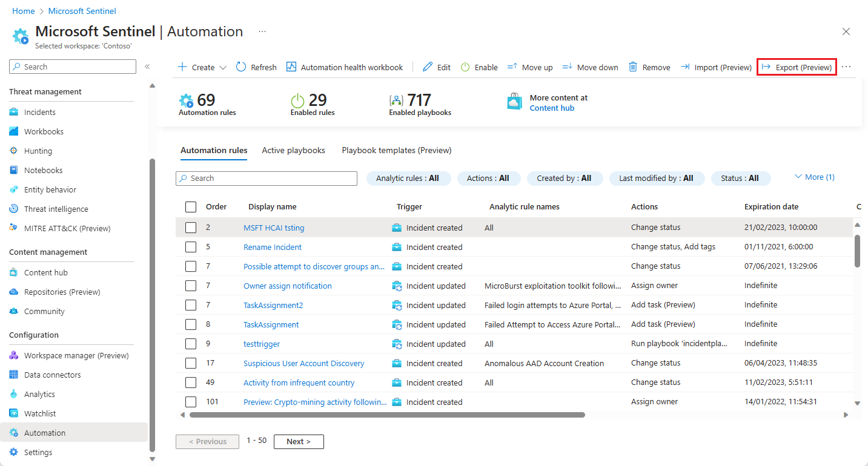This screenshot has width=868, height=466.
Task: Switch to the Active playbooks tab
Action: [293, 151]
